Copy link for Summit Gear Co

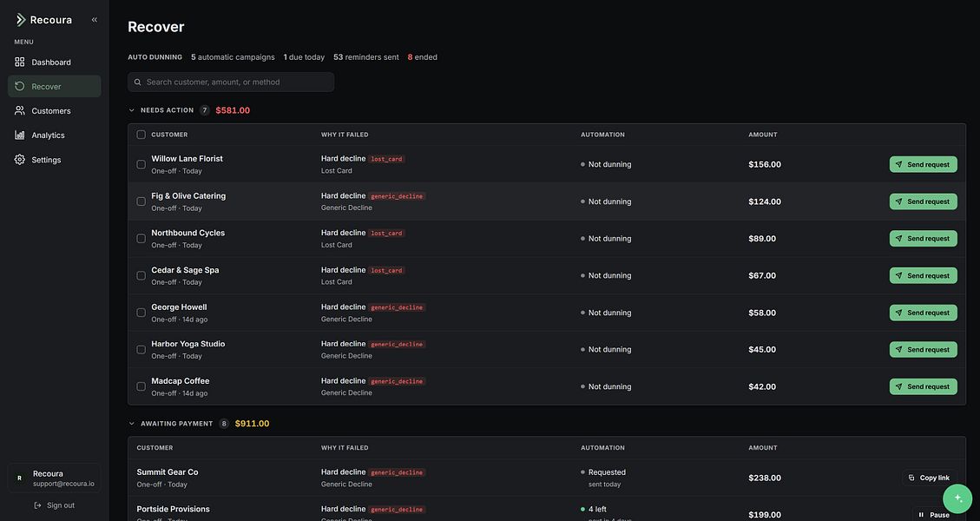(929, 478)
